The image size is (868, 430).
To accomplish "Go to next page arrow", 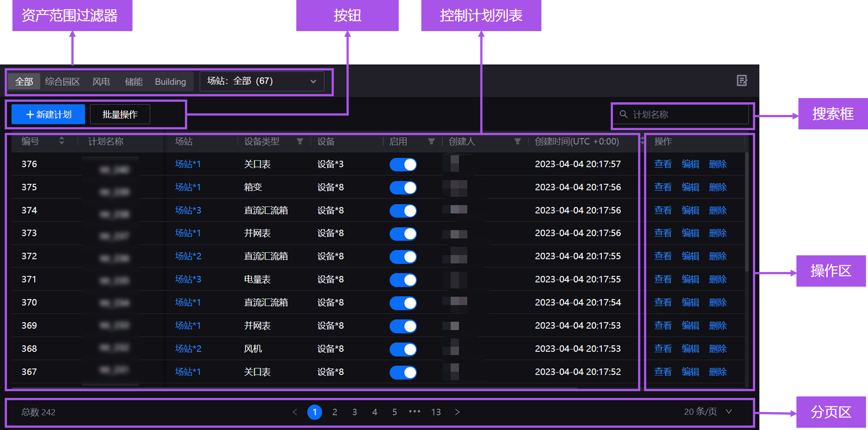I will click(457, 412).
